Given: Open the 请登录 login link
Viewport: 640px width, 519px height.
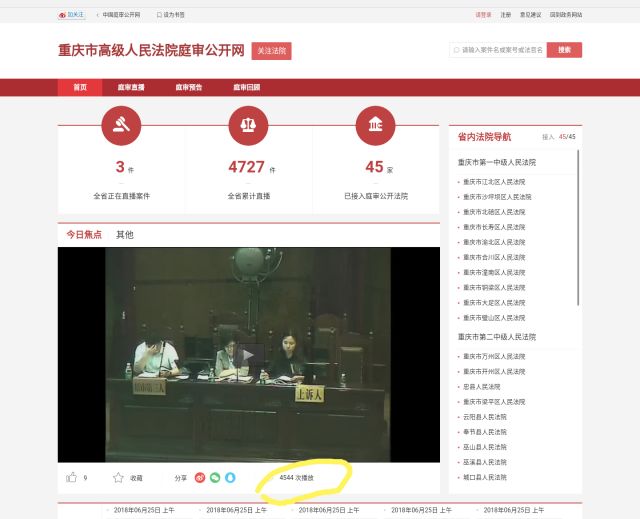Looking at the screenshot, I should click(483, 15).
